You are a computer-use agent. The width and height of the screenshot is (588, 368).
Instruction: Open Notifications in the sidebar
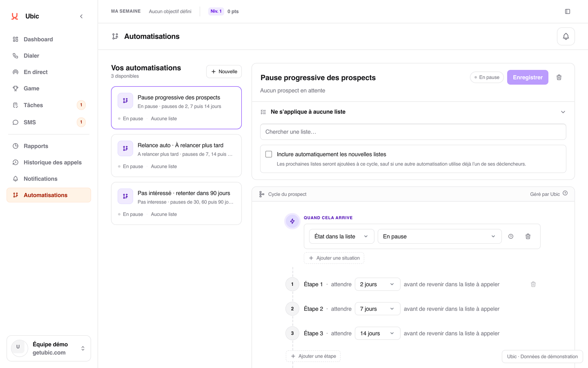coord(49,179)
